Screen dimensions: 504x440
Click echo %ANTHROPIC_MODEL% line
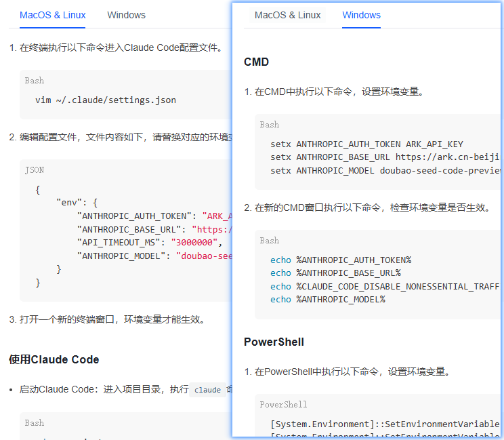[x=328, y=300]
